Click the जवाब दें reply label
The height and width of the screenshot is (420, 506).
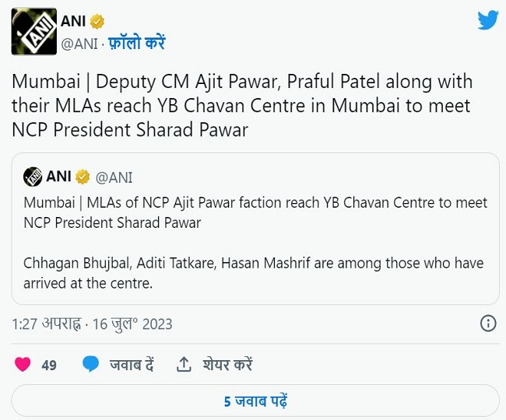(132, 364)
